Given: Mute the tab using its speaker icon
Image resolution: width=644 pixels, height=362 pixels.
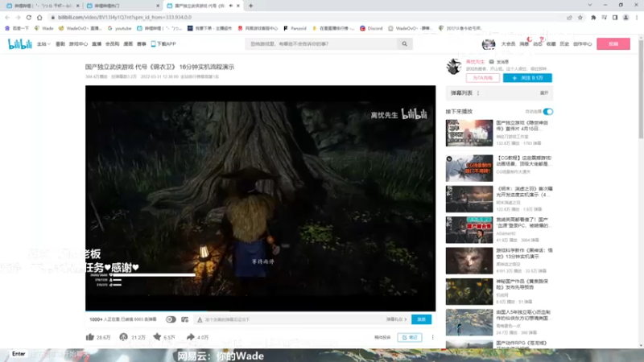Looking at the screenshot, I should pyautogui.click(x=231, y=6).
